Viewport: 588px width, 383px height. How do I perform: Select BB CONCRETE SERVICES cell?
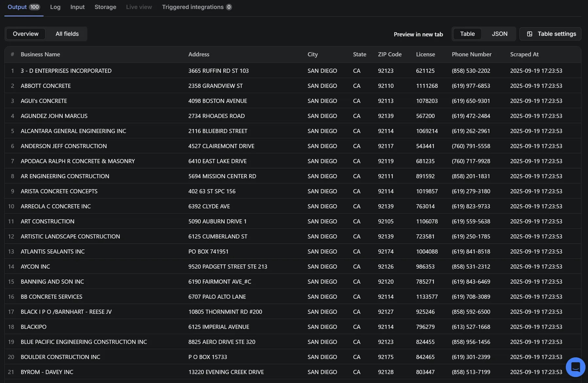click(51, 296)
